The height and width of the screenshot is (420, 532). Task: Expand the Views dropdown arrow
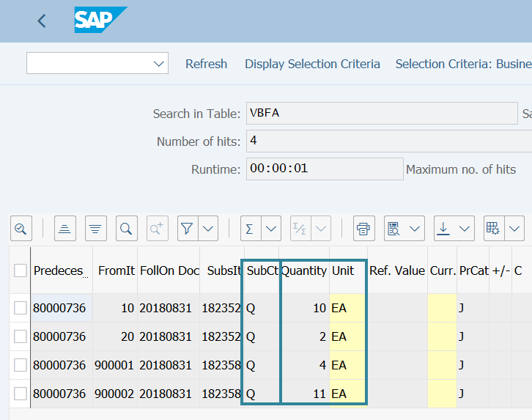(415, 228)
